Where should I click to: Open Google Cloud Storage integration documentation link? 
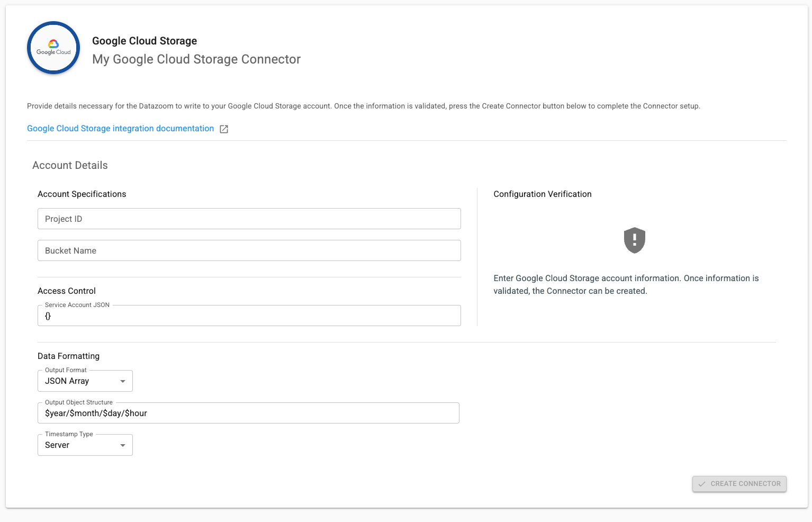tap(121, 129)
